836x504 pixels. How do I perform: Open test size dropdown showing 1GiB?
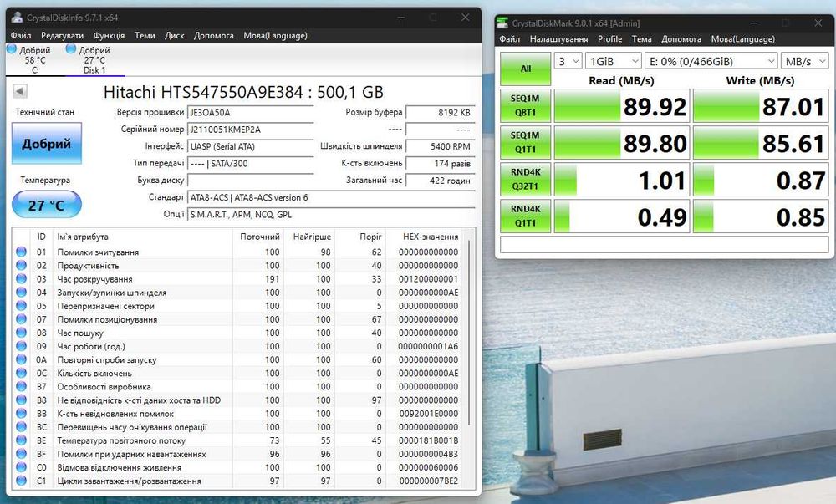[613, 61]
